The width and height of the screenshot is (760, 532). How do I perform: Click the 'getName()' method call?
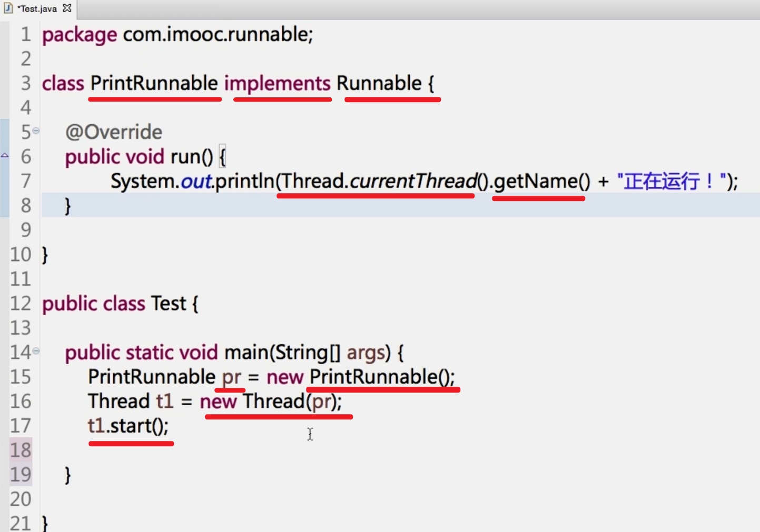pos(542,182)
